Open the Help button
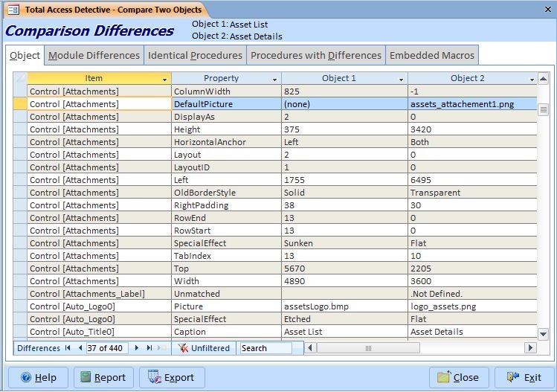 (x=38, y=377)
